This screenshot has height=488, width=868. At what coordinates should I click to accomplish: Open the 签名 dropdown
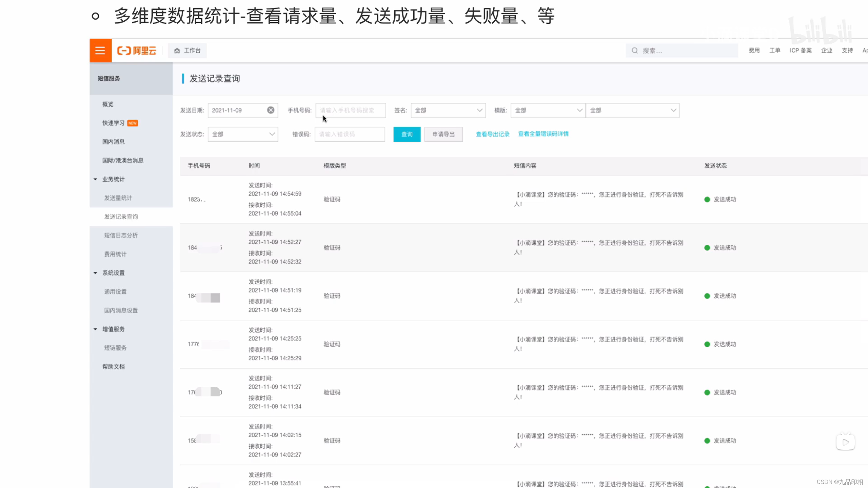click(448, 110)
